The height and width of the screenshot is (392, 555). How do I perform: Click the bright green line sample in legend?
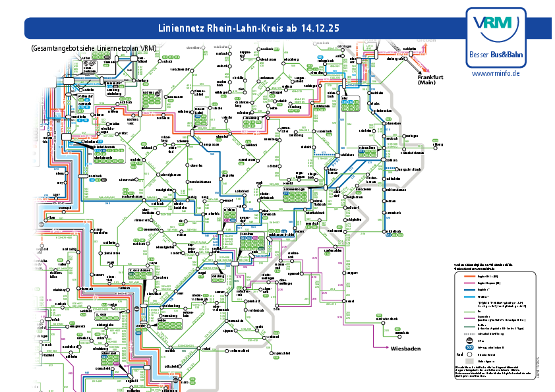[x=468, y=312]
